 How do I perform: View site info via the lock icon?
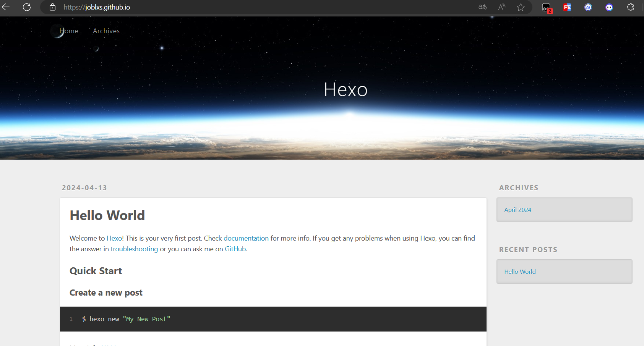tap(53, 7)
